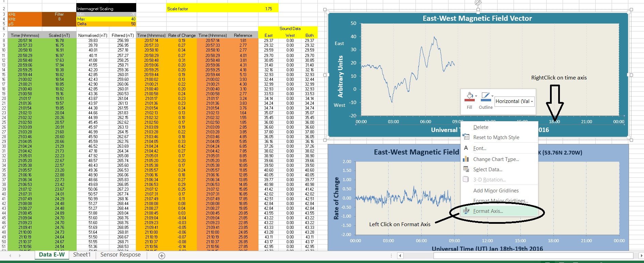Open the Font... context menu entry
The height and width of the screenshot is (263, 644).
480,148
